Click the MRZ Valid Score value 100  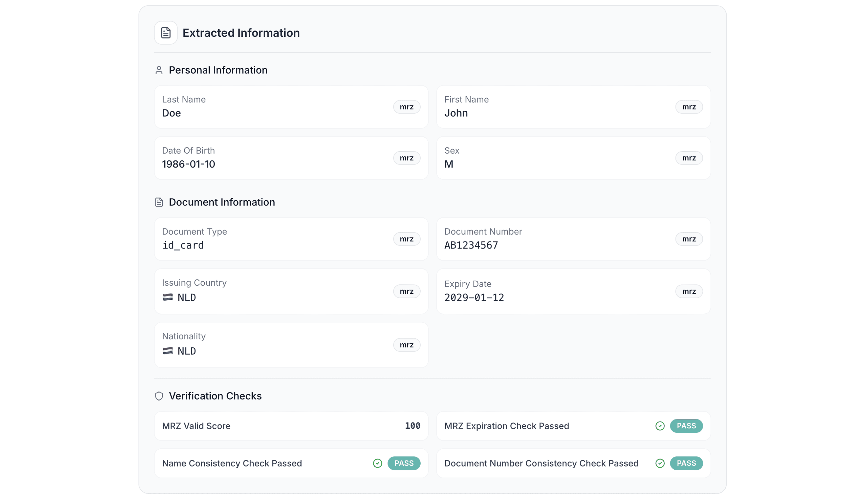tap(412, 426)
